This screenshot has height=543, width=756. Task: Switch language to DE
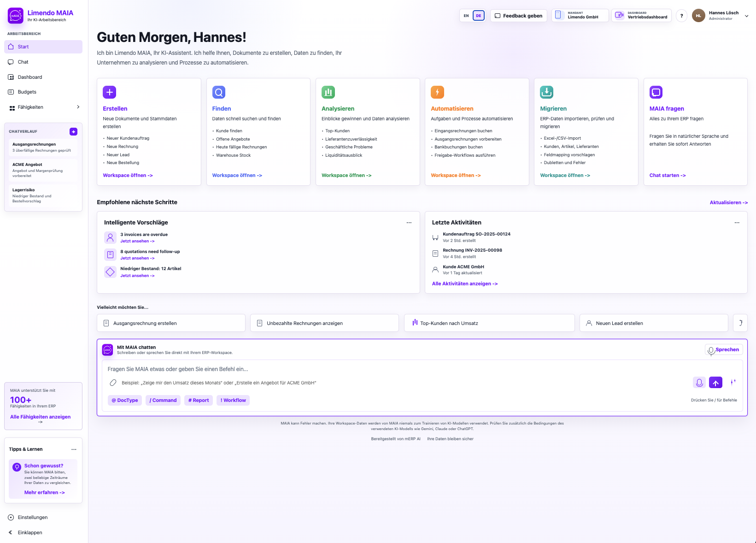pyautogui.click(x=479, y=16)
